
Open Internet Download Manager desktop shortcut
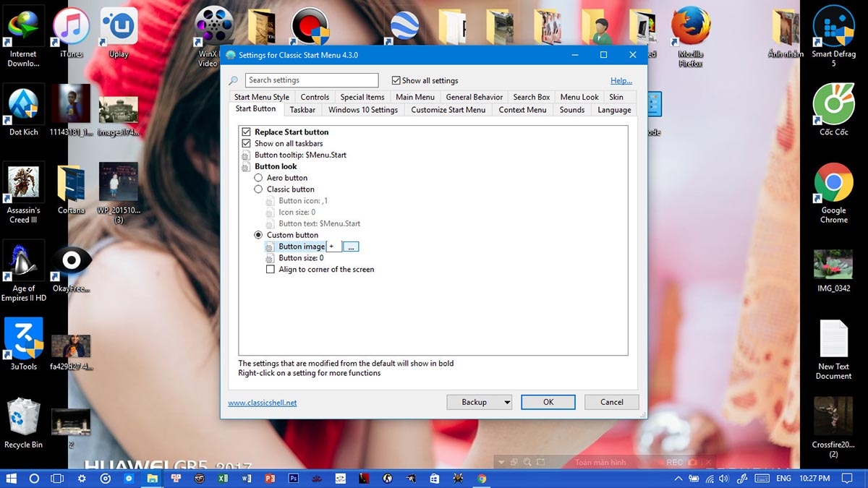click(23, 36)
